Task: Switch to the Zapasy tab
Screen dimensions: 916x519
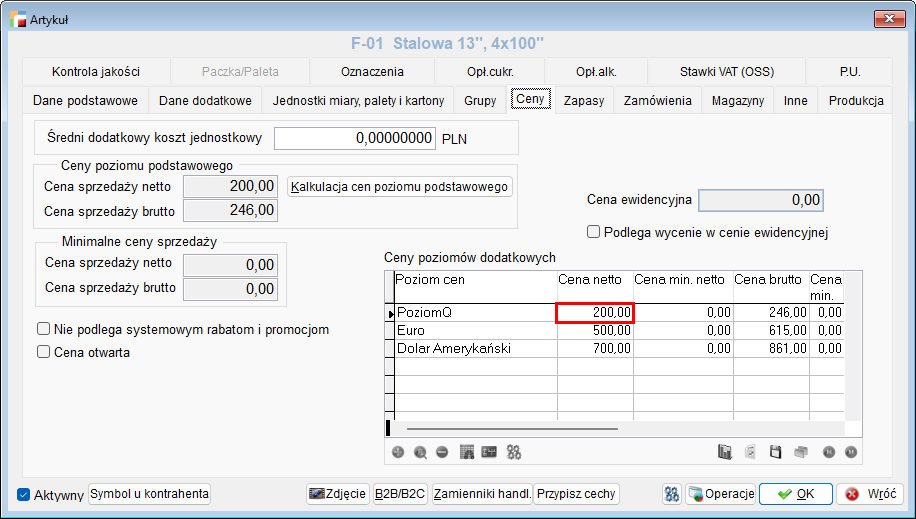Action: coord(583,101)
